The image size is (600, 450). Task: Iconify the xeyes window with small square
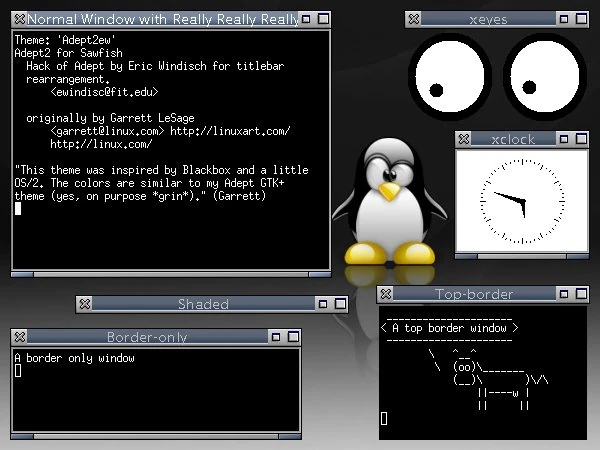(x=564, y=19)
